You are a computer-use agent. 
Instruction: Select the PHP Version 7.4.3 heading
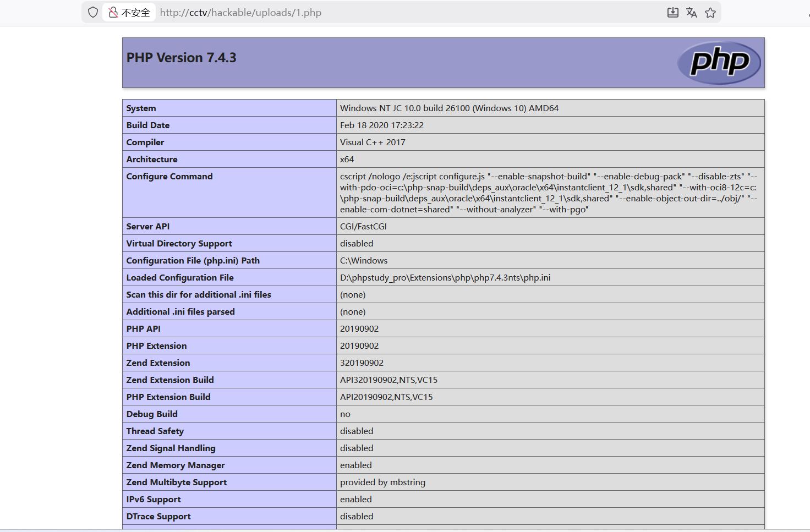pyautogui.click(x=182, y=58)
